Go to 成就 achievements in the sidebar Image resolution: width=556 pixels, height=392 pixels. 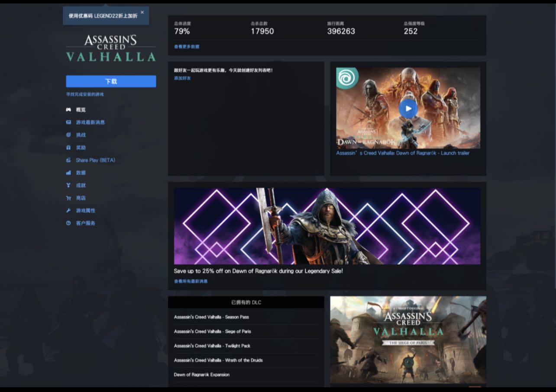[81, 185]
